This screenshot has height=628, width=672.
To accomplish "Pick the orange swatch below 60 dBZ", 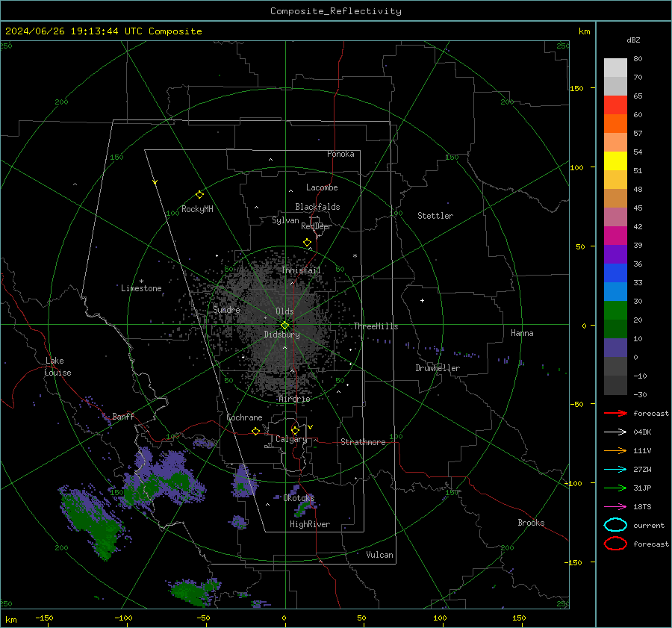I will pyautogui.click(x=615, y=123).
